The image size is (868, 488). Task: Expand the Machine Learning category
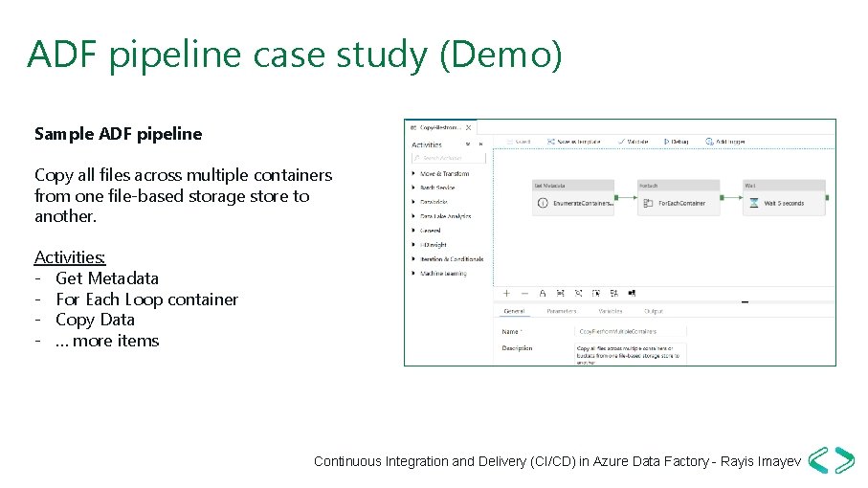pos(439,274)
